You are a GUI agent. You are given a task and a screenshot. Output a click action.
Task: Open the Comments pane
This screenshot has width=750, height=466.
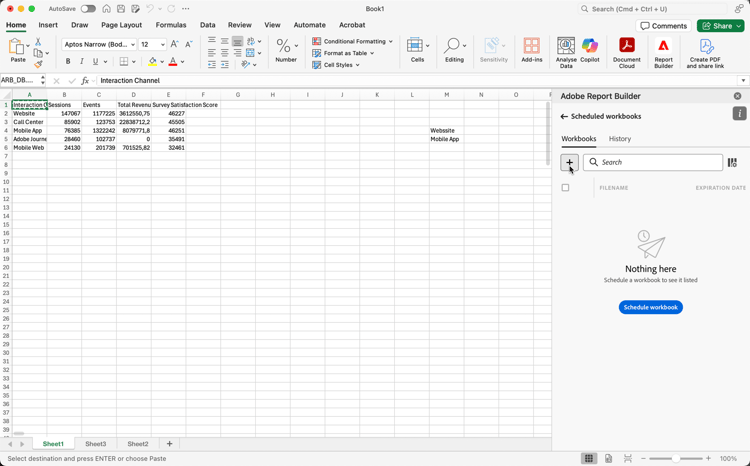[664, 26]
